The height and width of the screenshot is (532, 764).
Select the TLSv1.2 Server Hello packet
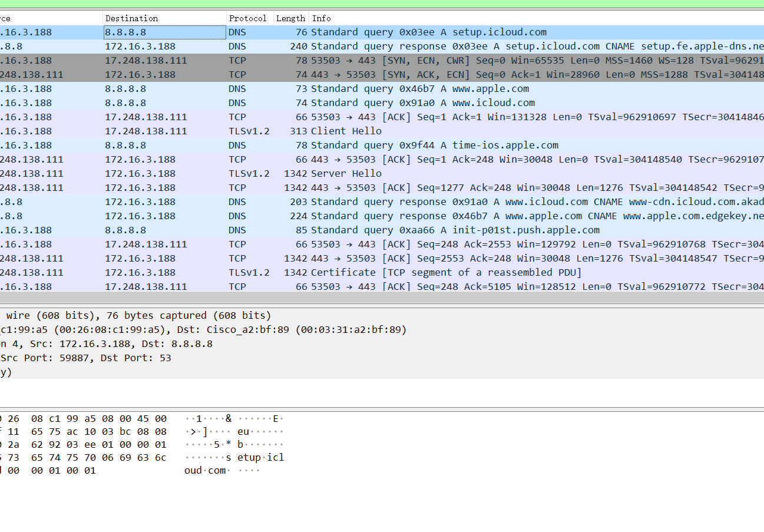(382, 174)
